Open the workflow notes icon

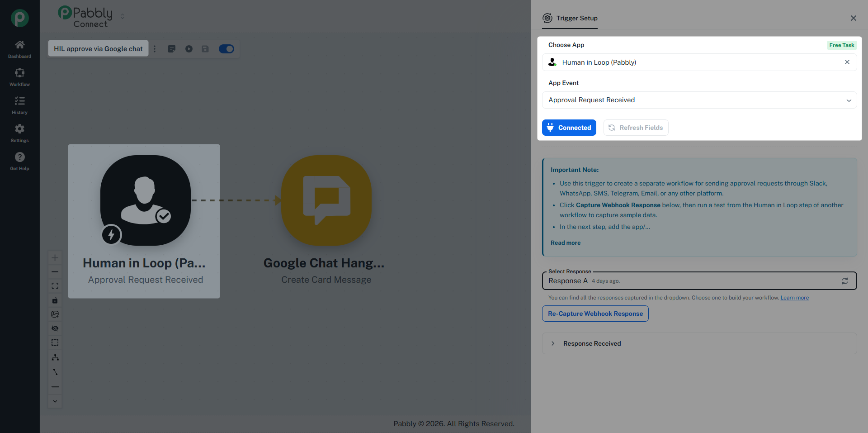(172, 49)
